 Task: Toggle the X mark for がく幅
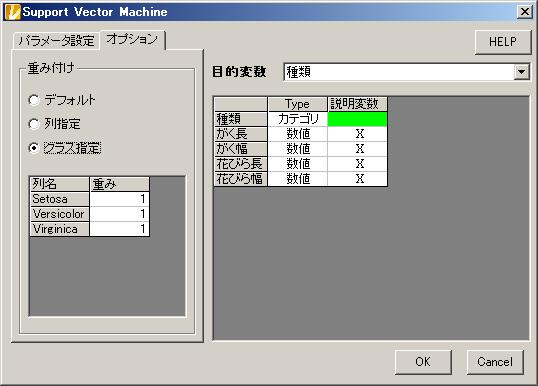point(358,149)
